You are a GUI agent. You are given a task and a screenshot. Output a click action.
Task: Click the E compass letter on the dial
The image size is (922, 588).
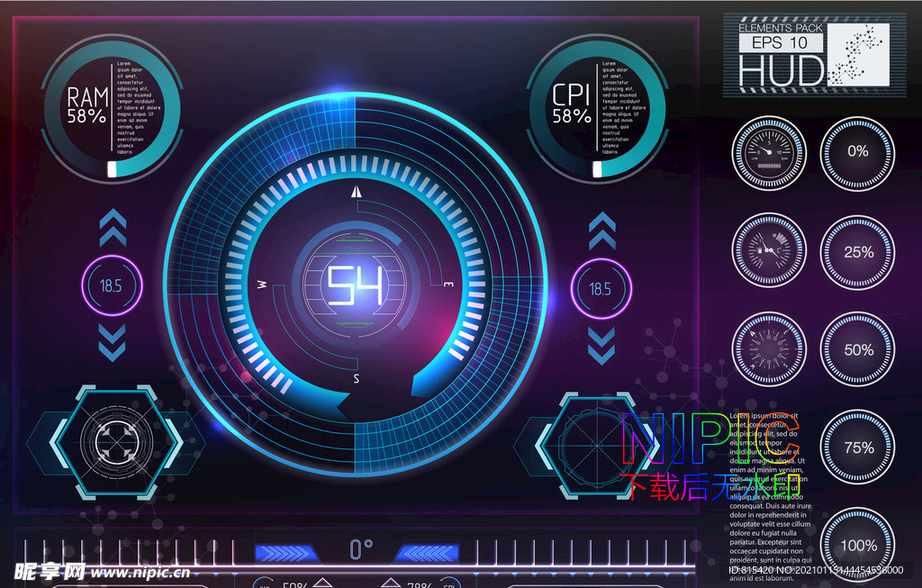448,285
